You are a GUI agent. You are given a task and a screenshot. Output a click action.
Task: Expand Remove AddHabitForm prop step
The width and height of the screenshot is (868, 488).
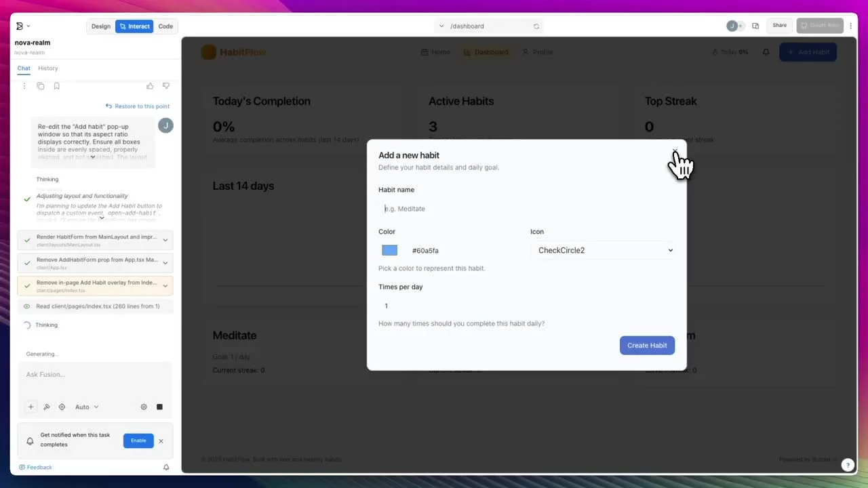165,263
